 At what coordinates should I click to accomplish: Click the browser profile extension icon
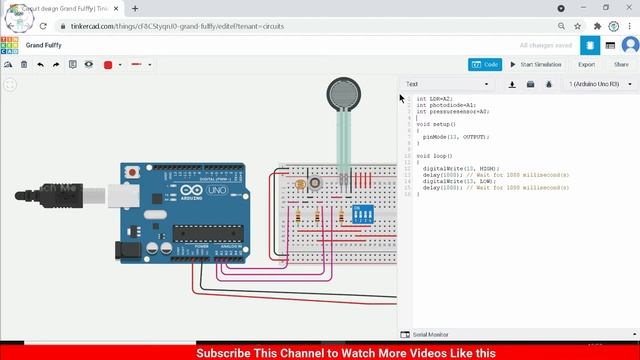click(613, 26)
